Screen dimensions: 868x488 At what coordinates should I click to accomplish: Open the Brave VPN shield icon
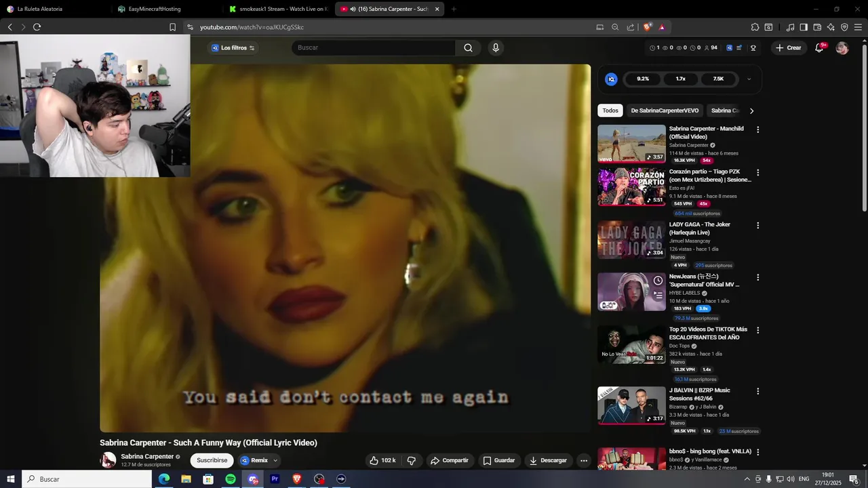(844, 27)
